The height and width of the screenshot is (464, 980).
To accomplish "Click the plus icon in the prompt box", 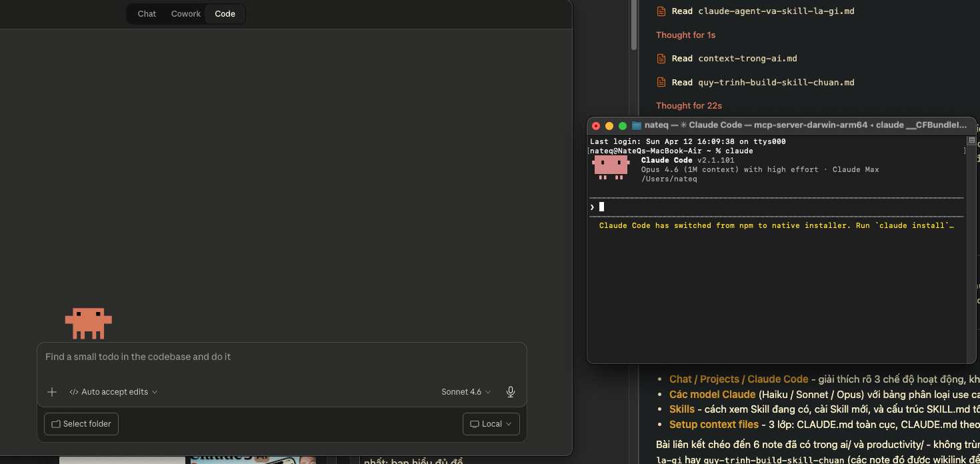I will (52, 392).
